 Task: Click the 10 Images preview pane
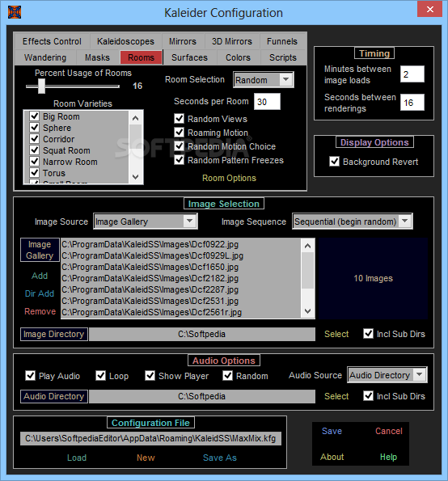[x=373, y=278]
